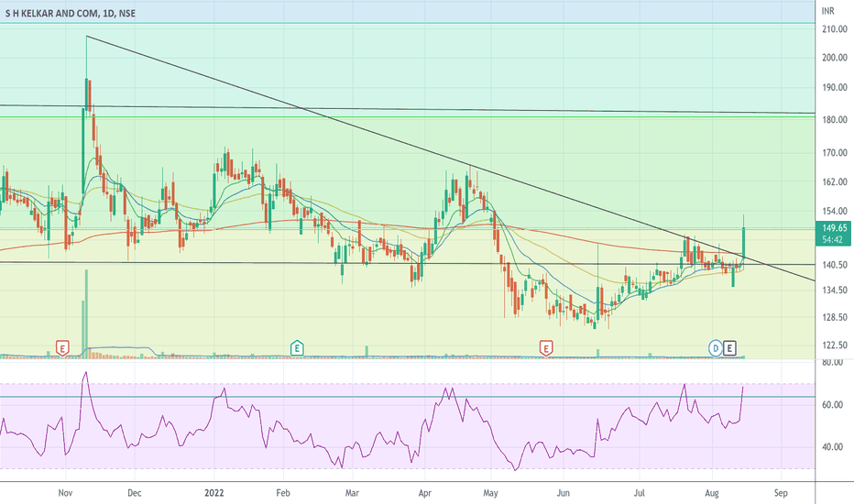Click the 2022 label on time axis
The image size is (854, 504).
pyautogui.click(x=214, y=493)
